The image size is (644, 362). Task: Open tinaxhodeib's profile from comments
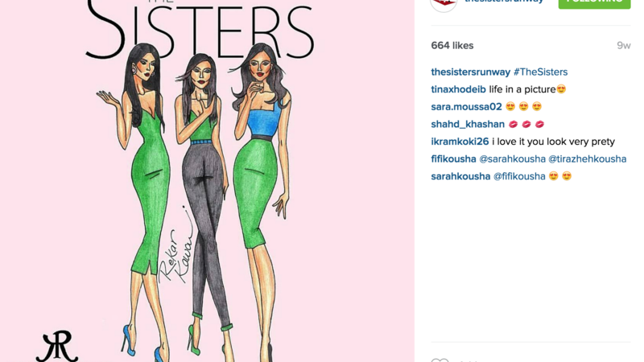[x=458, y=89]
